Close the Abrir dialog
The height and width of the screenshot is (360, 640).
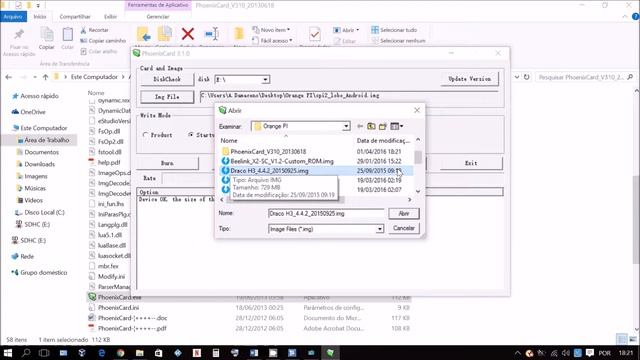coord(417,110)
